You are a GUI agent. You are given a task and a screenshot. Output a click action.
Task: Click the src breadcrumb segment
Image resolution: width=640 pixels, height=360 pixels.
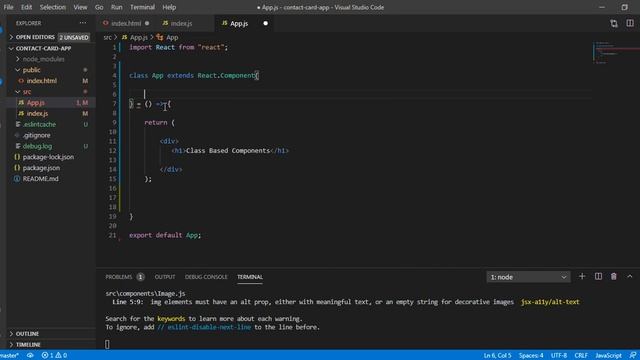pyautogui.click(x=107, y=37)
